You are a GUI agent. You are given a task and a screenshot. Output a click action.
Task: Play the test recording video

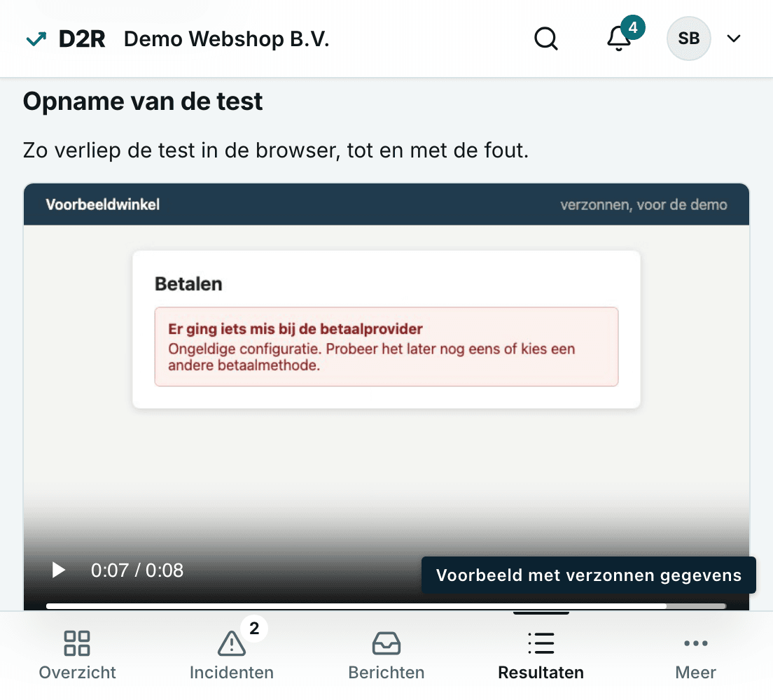pos(59,570)
